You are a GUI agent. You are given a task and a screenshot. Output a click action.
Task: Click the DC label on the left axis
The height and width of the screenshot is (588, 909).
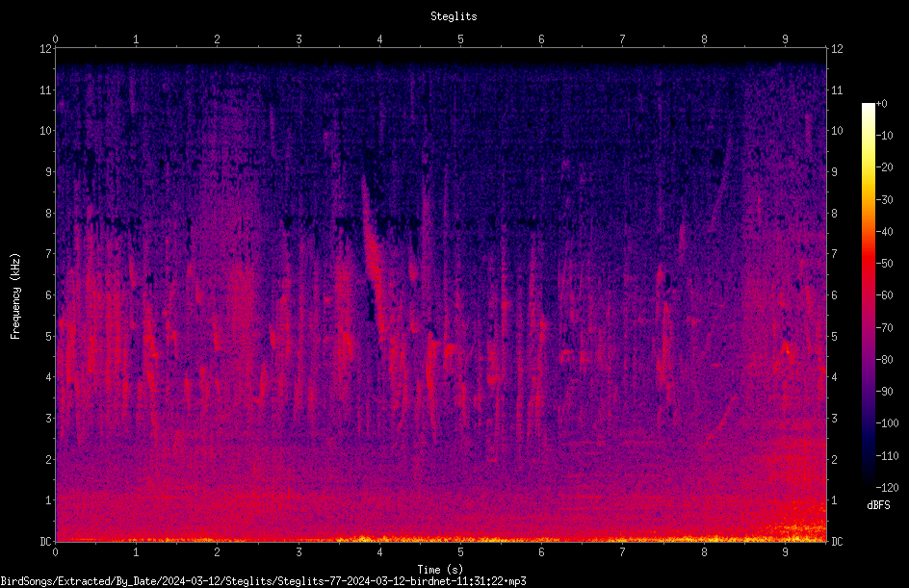click(x=45, y=541)
